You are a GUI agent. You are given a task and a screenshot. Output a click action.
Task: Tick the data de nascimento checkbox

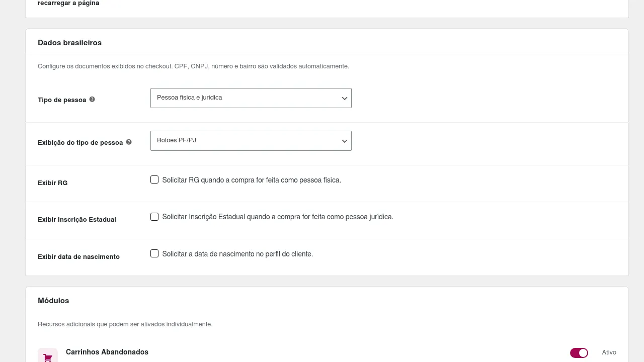coord(154,253)
